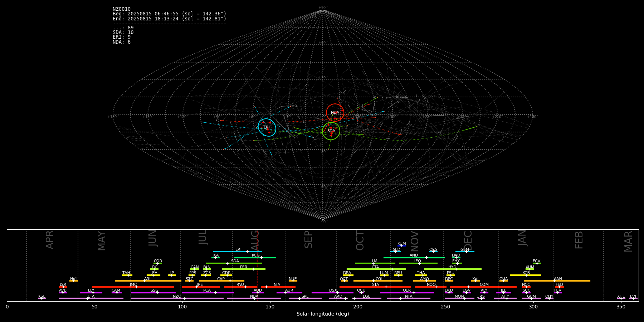Select the red dashed current-date line in timeline
The height and width of the screenshot is (322, 644).
coord(257,265)
